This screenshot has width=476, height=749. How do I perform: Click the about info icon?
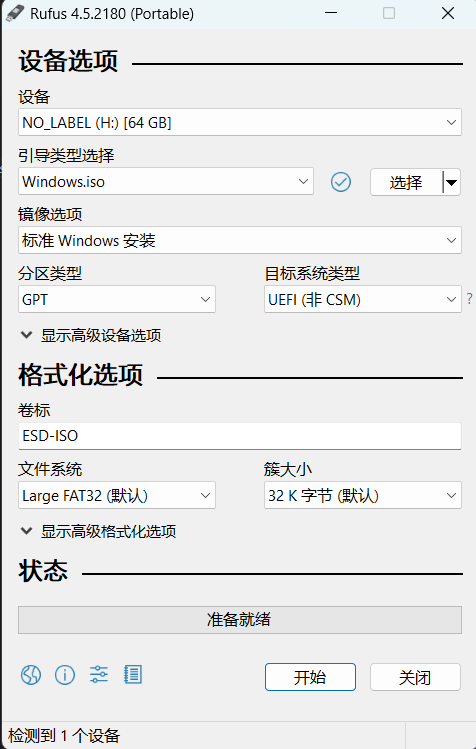click(x=65, y=674)
